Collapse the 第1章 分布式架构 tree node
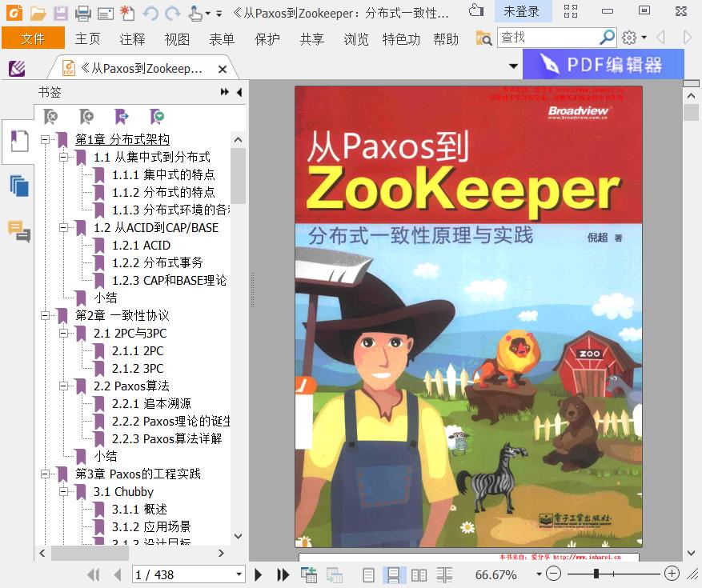 point(45,140)
